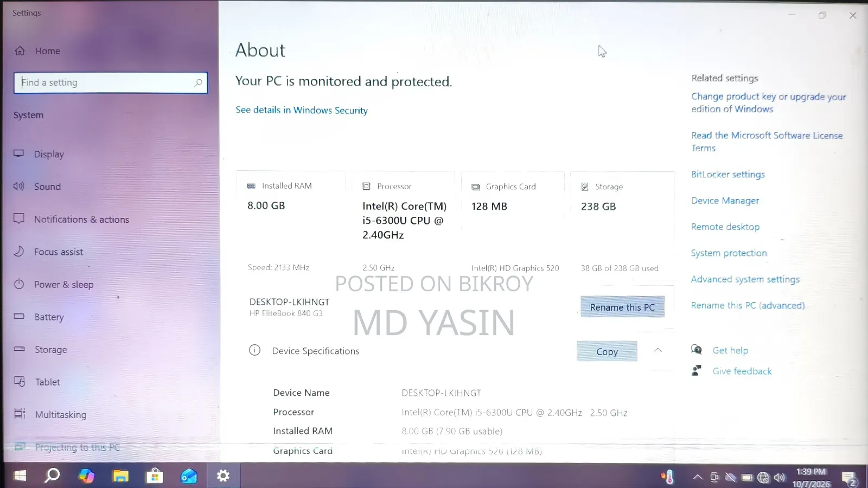Viewport: 868px width, 488px height.
Task: Open taskbar Search magnifier
Action: [52, 476]
